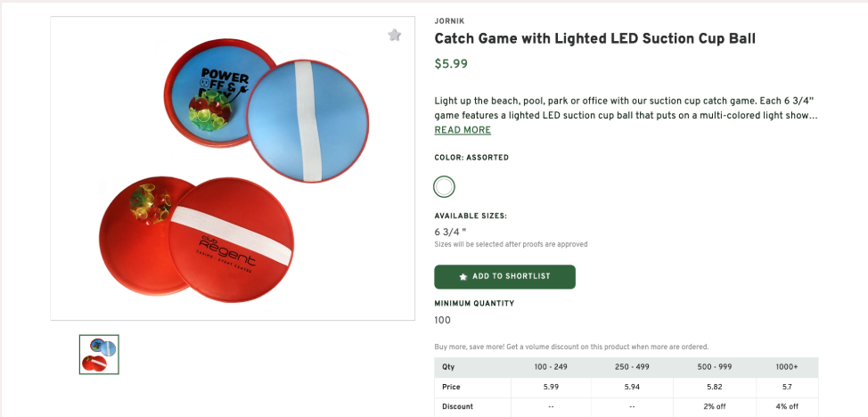Click the minimum quantity value 100
The height and width of the screenshot is (417, 868).
443,321
